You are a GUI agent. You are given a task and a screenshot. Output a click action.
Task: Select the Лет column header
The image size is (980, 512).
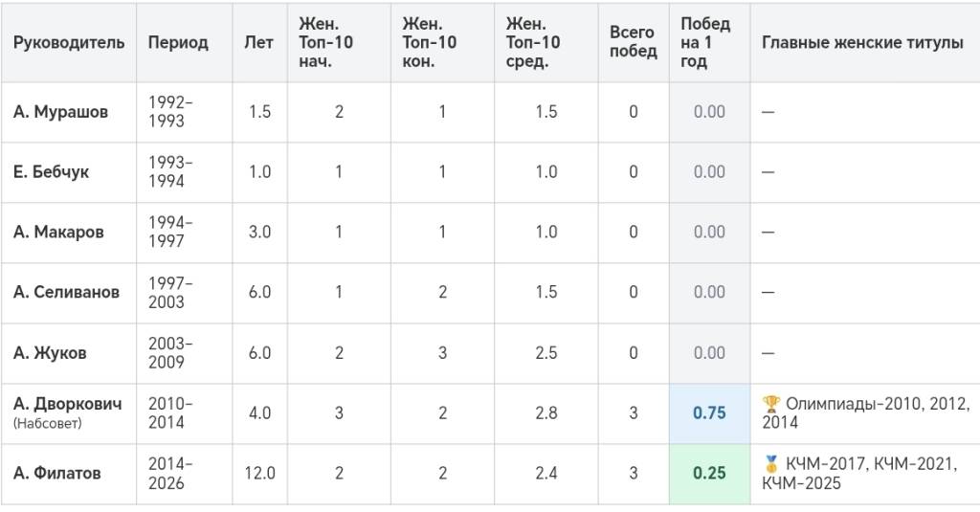tap(258, 42)
